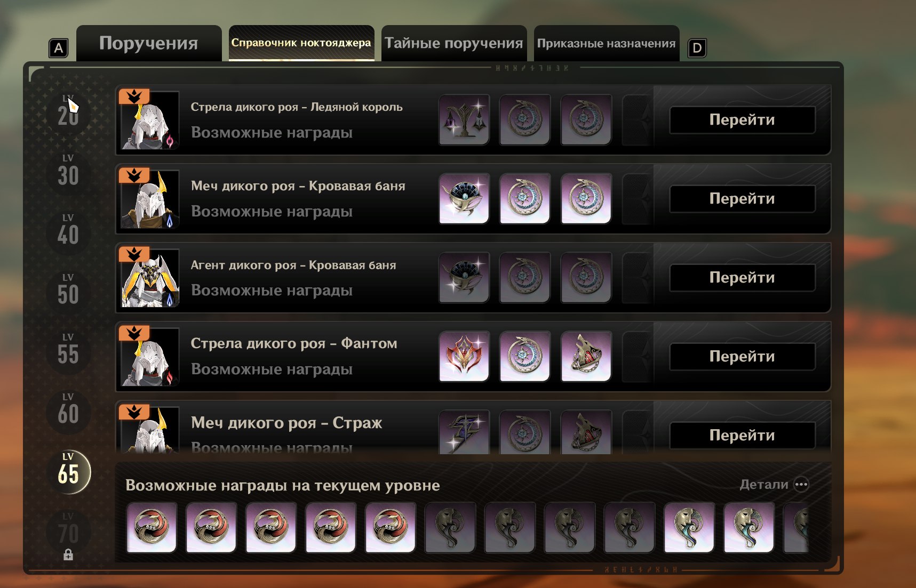Select the first red wave reward medallion
Image resolution: width=916 pixels, height=588 pixels.
tap(152, 527)
